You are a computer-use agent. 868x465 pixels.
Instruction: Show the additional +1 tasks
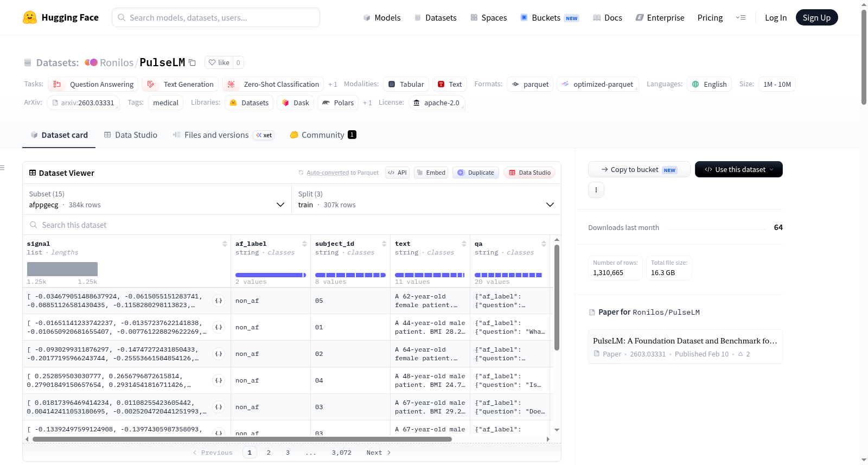333,85
